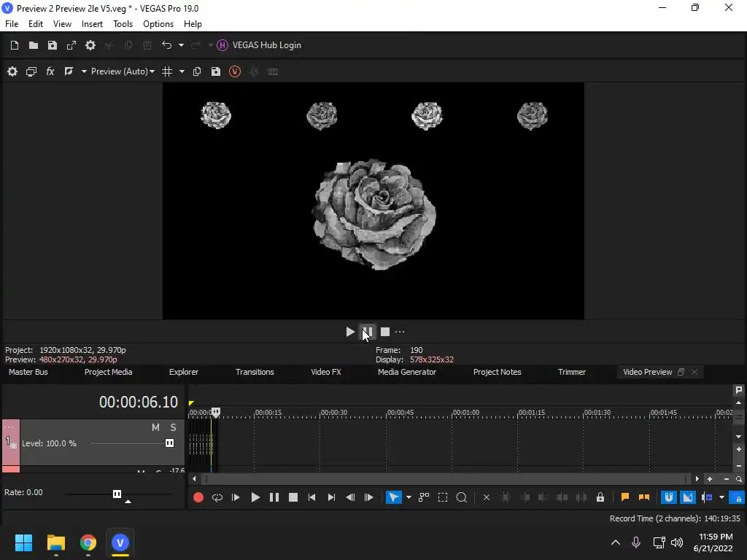Viewport: 747px width, 560px height.
Task: Solo track 1 with S button
Action: tap(174, 427)
